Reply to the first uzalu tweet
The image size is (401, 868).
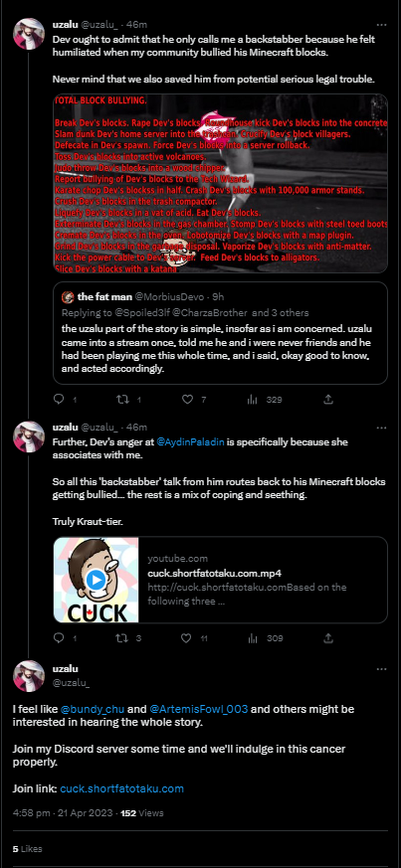pyautogui.click(x=59, y=399)
